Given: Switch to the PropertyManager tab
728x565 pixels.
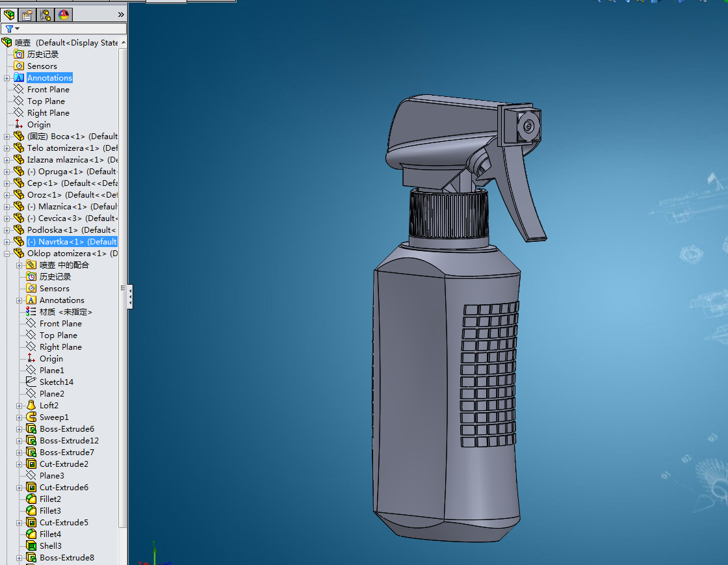Looking at the screenshot, I should 27,14.
